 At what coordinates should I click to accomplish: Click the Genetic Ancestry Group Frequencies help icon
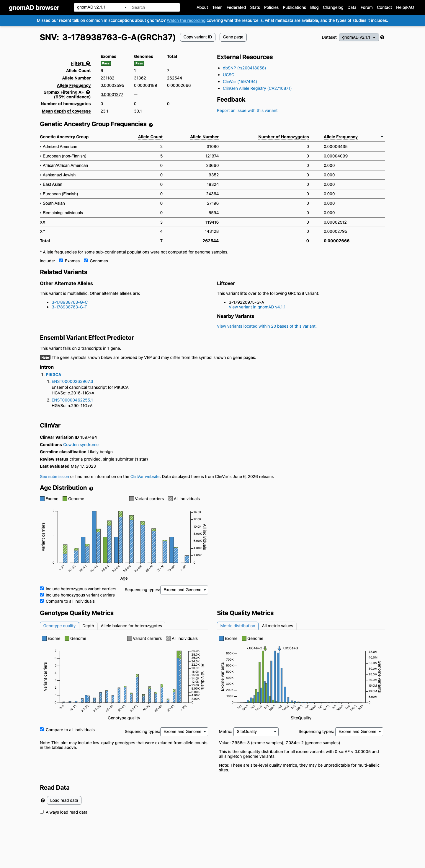[x=151, y=125]
